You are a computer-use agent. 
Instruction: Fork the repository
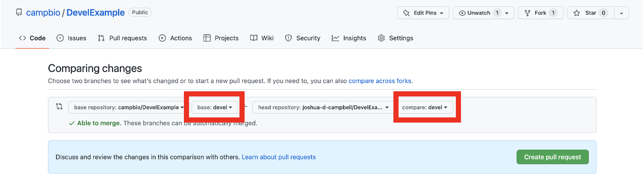click(541, 13)
